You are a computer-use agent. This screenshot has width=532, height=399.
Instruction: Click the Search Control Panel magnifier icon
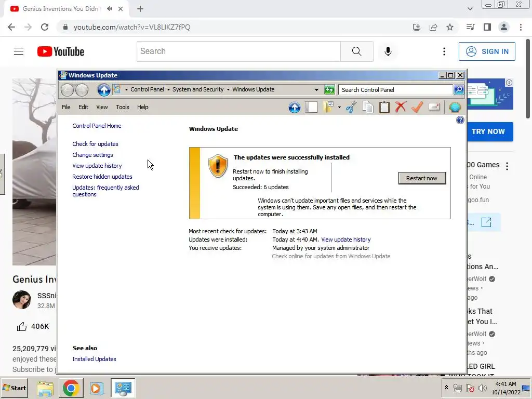[459, 89]
